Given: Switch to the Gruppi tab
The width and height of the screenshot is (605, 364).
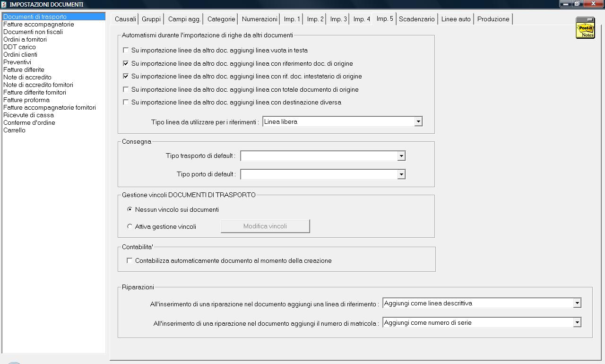Looking at the screenshot, I should tap(151, 19).
